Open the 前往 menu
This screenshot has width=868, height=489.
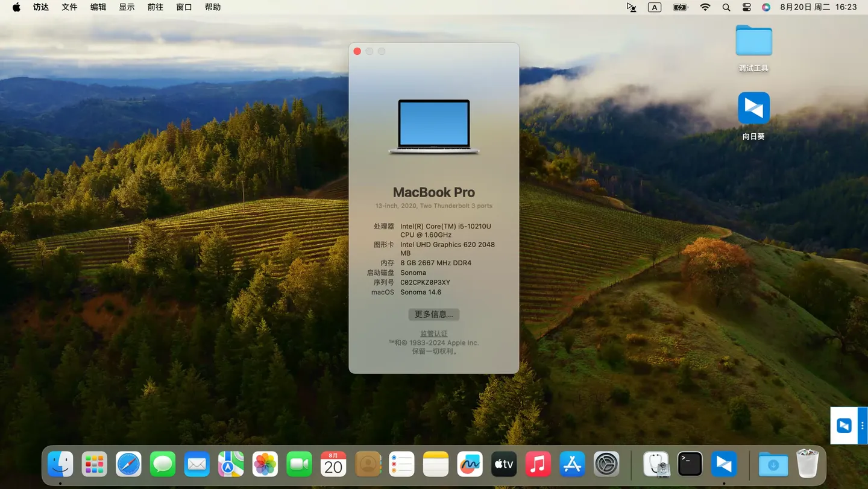pos(155,7)
